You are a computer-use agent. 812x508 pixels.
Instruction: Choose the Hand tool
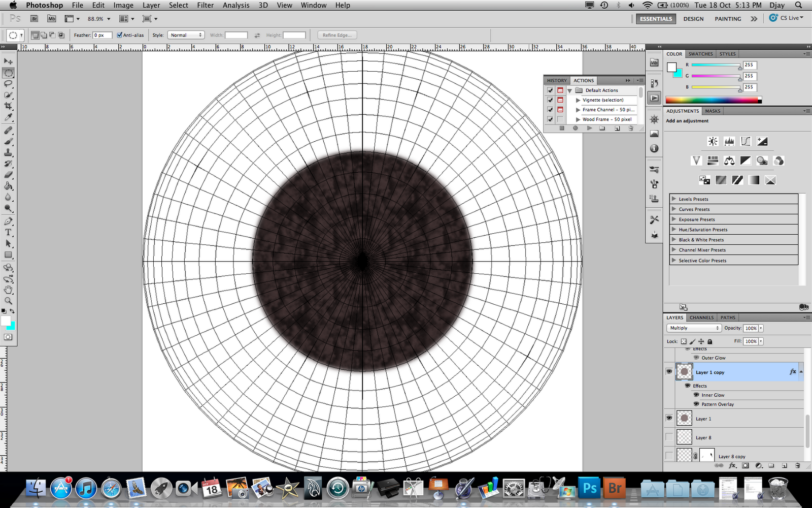[x=8, y=290]
